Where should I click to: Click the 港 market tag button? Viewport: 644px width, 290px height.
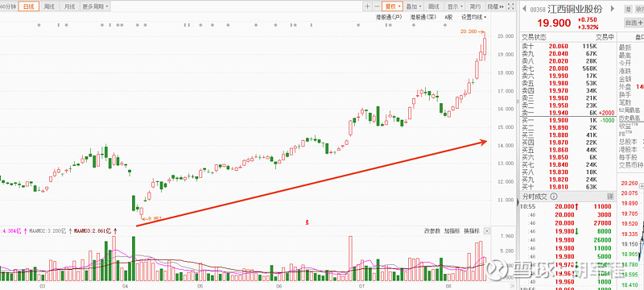628,9
